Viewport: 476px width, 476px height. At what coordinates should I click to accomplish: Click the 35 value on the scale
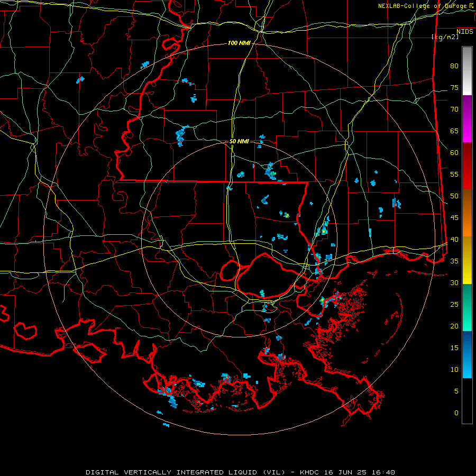click(454, 261)
